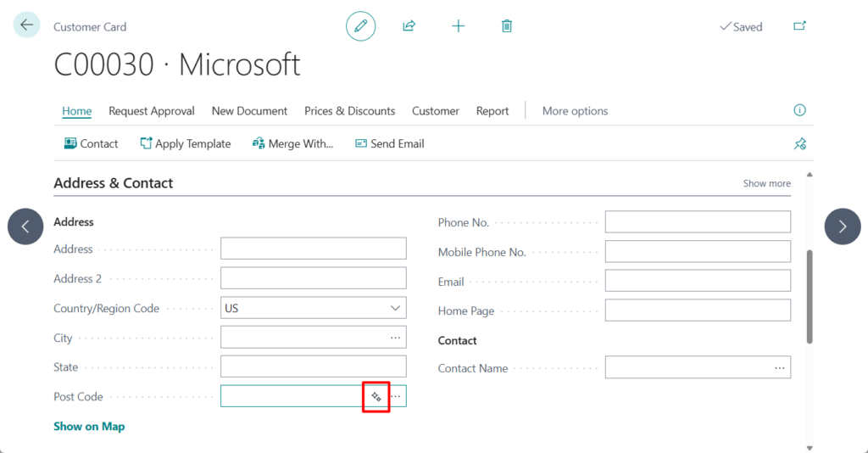Open the Country/Region Code dropdown
Screen dimensions: 868x453
point(395,308)
